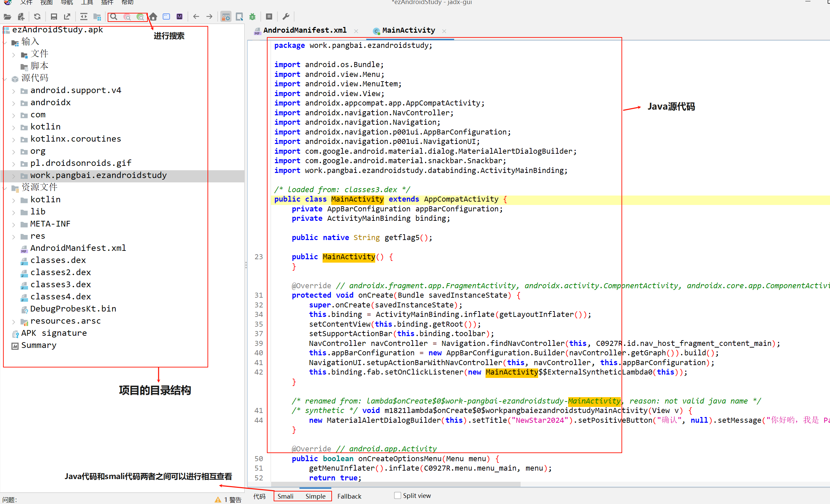Expand the work.pangbai.ezandroidstudy package
Image resolution: width=830 pixels, height=504 pixels.
coord(13,176)
